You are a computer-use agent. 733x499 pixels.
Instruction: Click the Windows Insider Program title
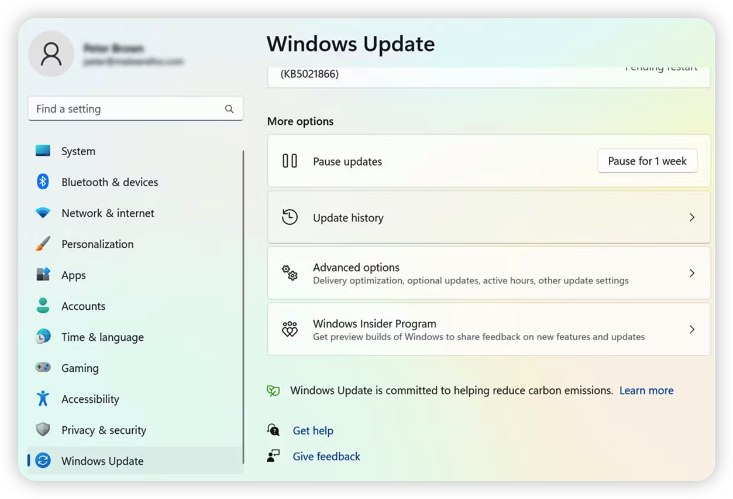click(x=374, y=324)
